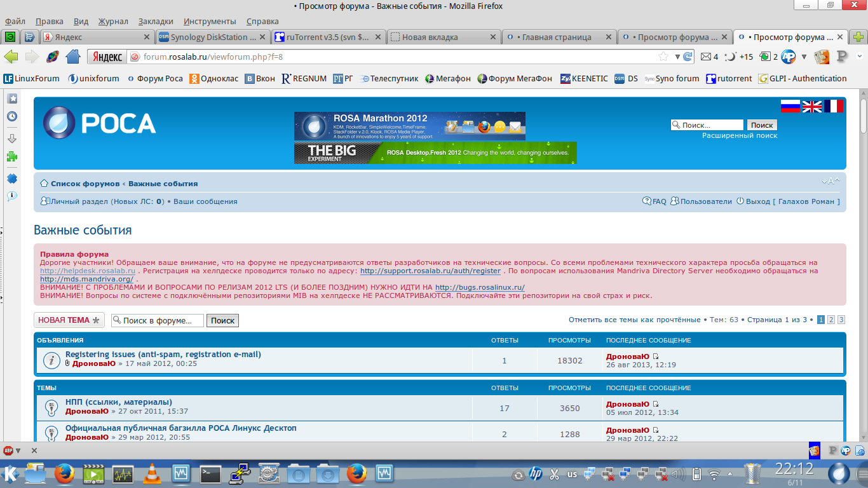Image resolution: width=868 pixels, height=488 pixels.
Task: Click the header Поиск search input
Action: 707,125
